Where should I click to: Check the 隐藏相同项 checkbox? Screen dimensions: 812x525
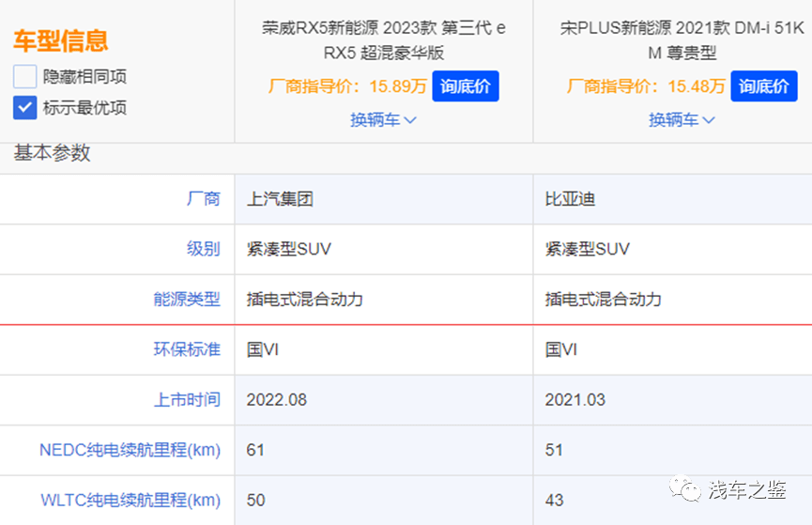24,77
